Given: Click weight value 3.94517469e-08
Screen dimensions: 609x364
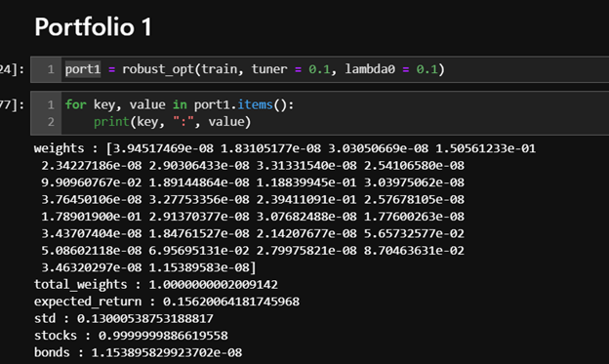Looking at the screenshot, I should [x=163, y=148].
